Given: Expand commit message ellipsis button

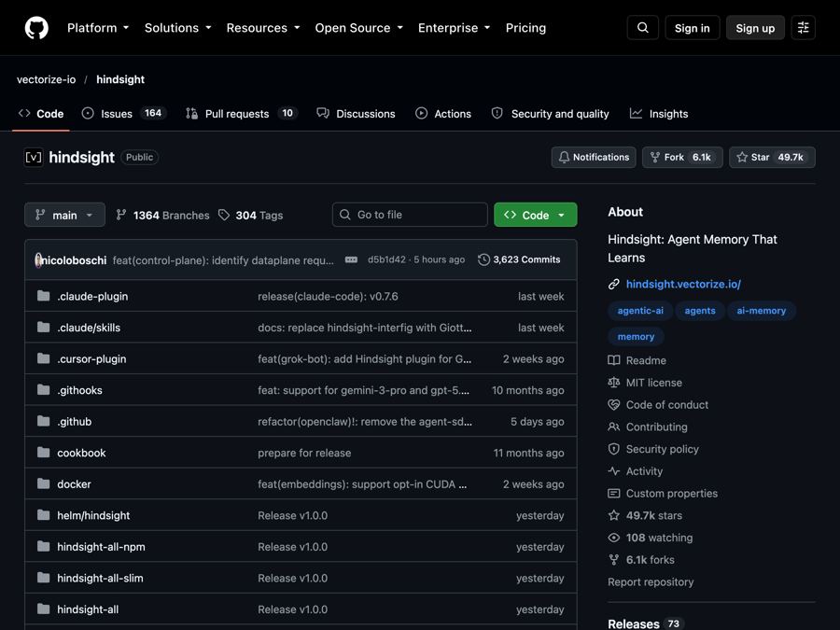Looking at the screenshot, I should coord(351,259).
